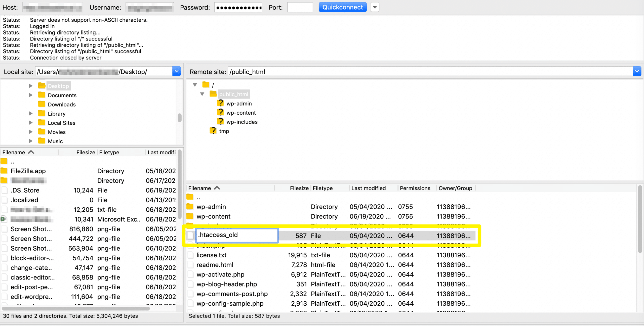Open the Quickconnect history dropdown arrow
The height and width of the screenshot is (326, 644).
point(375,7)
